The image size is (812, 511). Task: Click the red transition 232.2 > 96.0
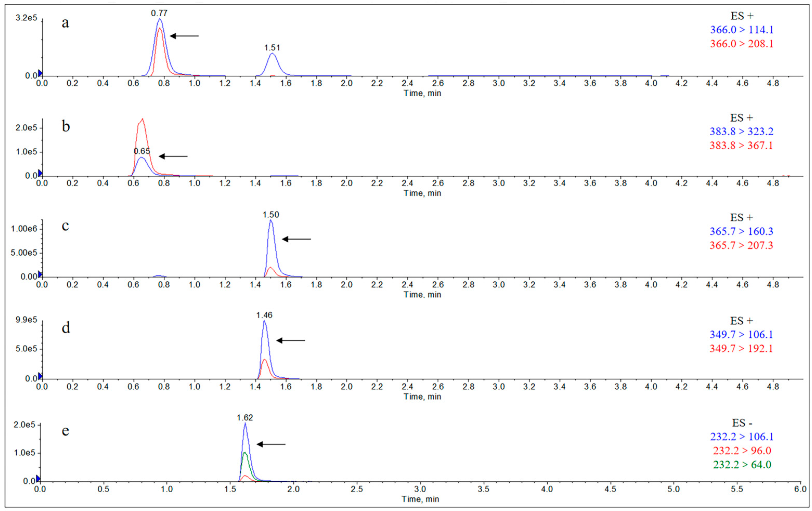tap(742, 451)
